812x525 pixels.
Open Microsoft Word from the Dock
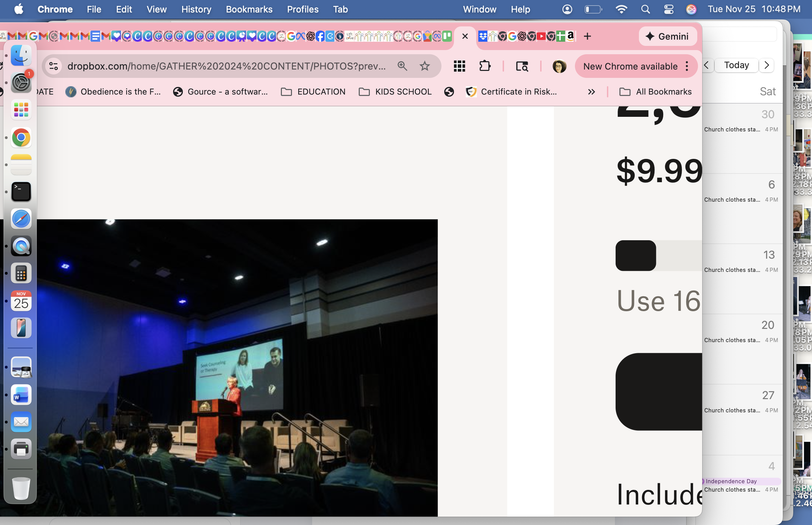click(21, 395)
